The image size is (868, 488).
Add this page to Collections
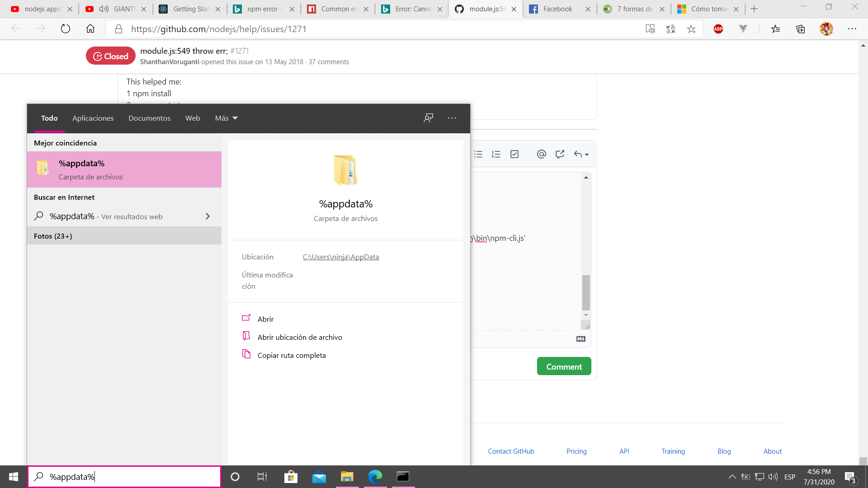coord(800,28)
